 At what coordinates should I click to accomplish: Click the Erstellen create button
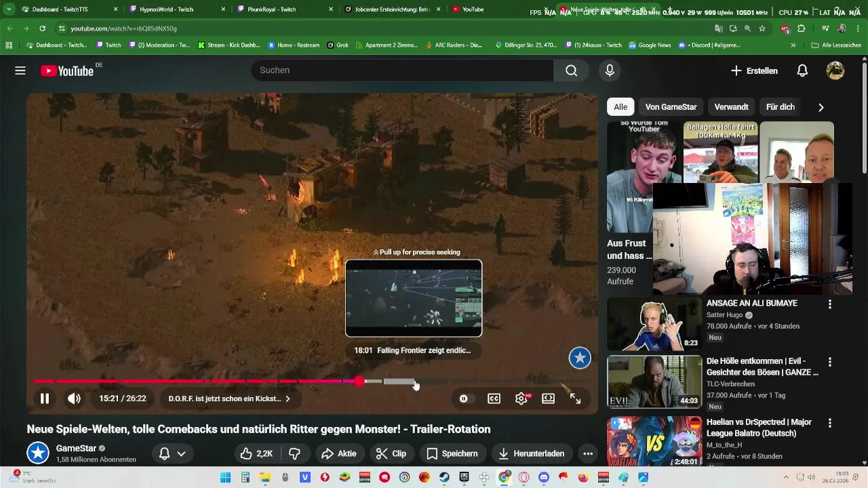point(754,70)
